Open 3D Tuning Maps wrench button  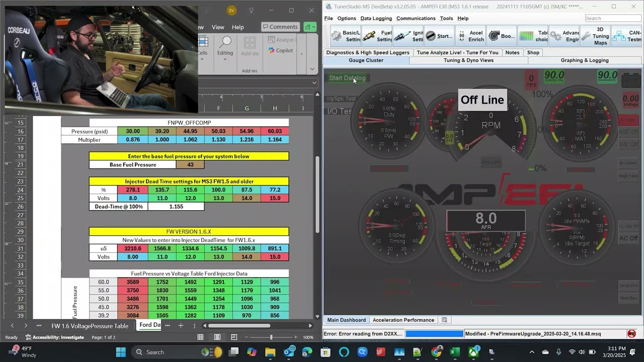pos(595,36)
